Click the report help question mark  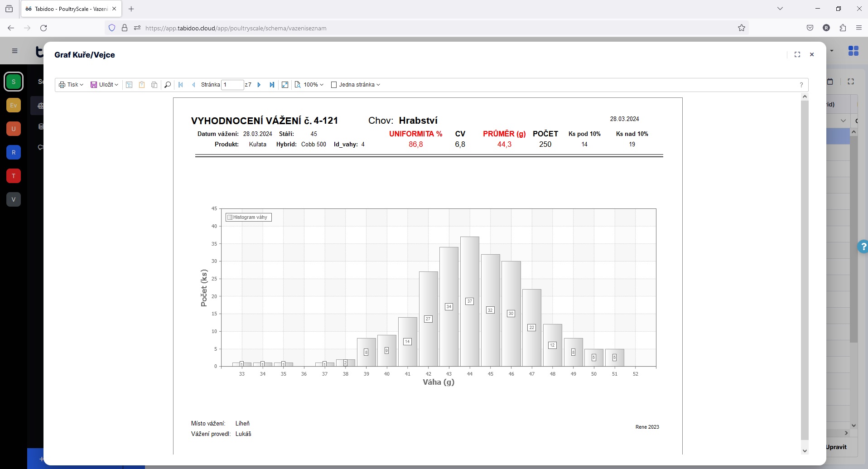801,85
